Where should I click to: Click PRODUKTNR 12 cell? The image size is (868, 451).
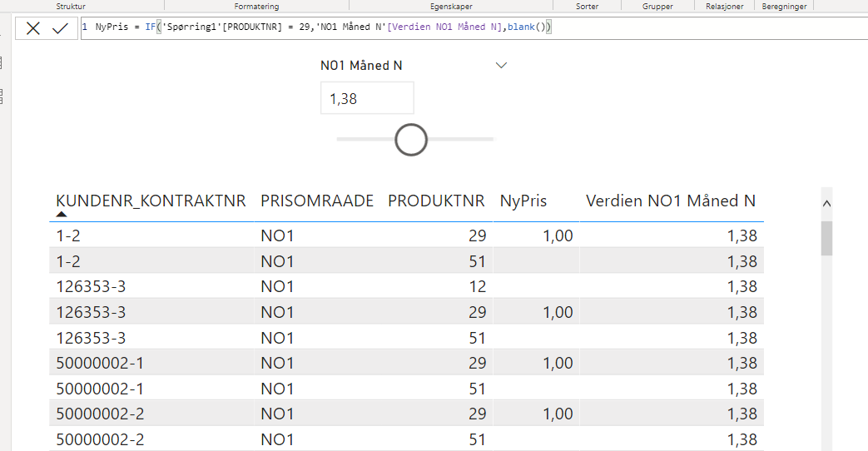(477, 286)
